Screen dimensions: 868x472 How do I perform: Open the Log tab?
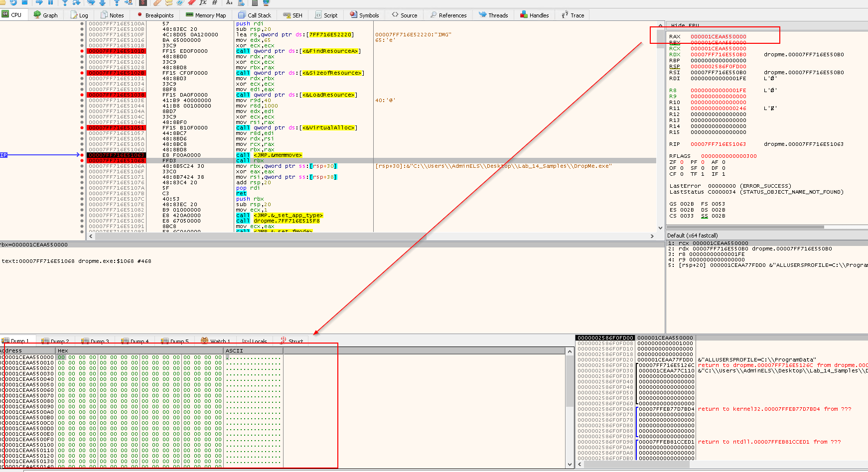[79, 15]
